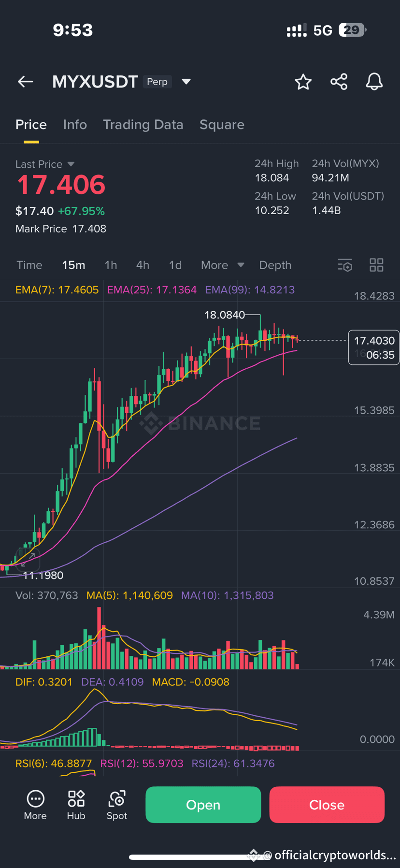400x868 pixels.
Task: Add MYXUSDT to favorites star
Action: pyautogui.click(x=303, y=82)
